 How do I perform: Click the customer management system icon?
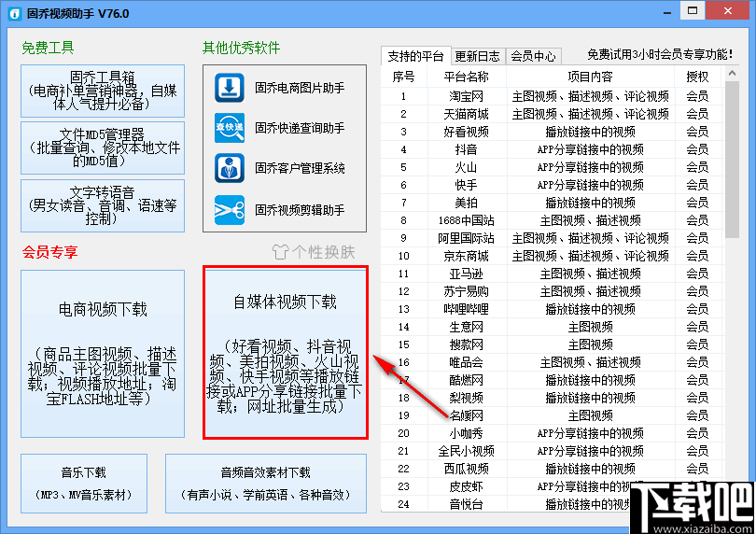pyautogui.click(x=229, y=168)
